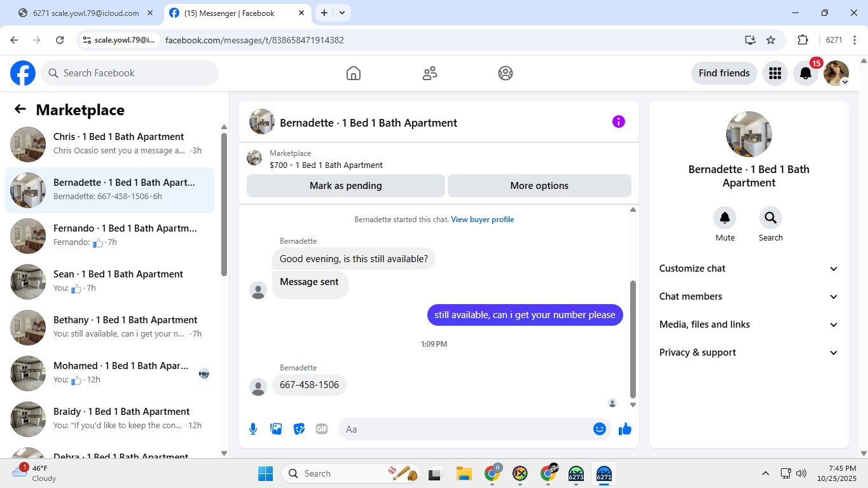The height and width of the screenshot is (488, 868).
Task: Open the account profile picture menu
Action: (x=836, y=73)
